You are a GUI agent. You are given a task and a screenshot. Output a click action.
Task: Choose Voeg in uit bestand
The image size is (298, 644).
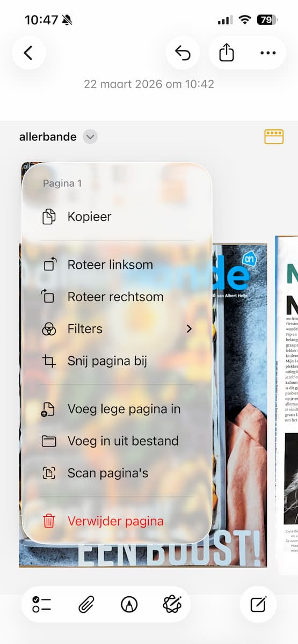(x=117, y=441)
